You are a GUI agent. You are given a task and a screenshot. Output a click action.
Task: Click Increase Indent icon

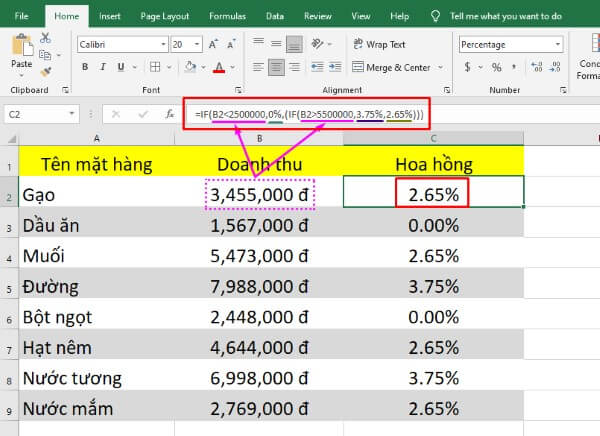[335, 67]
